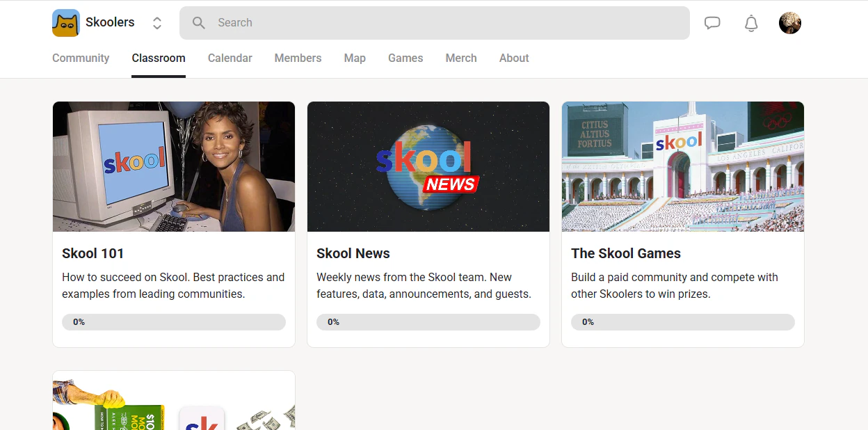Open the About tab
This screenshot has height=430, width=868.
(514, 58)
